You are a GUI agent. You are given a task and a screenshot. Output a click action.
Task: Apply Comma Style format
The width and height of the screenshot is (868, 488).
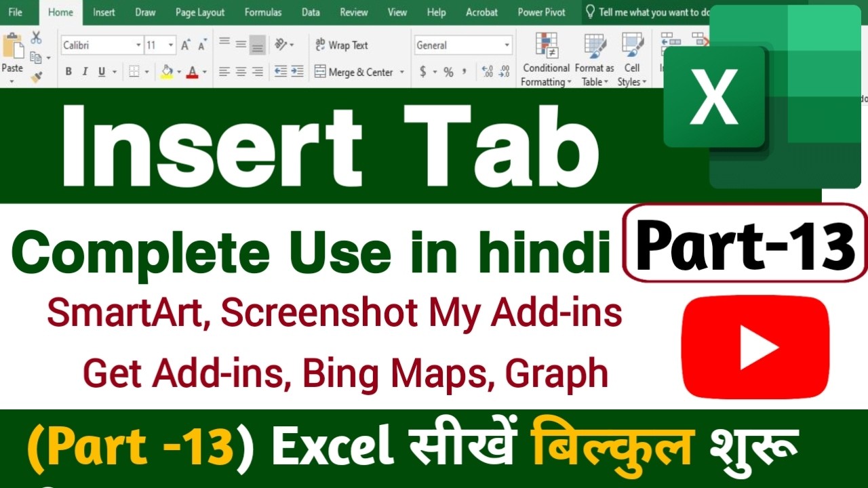click(465, 71)
